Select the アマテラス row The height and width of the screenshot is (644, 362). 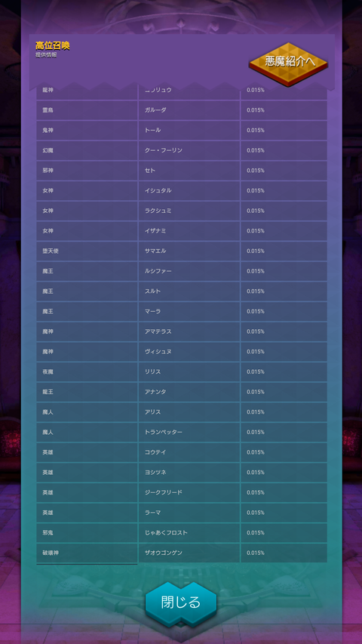pos(182,331)
